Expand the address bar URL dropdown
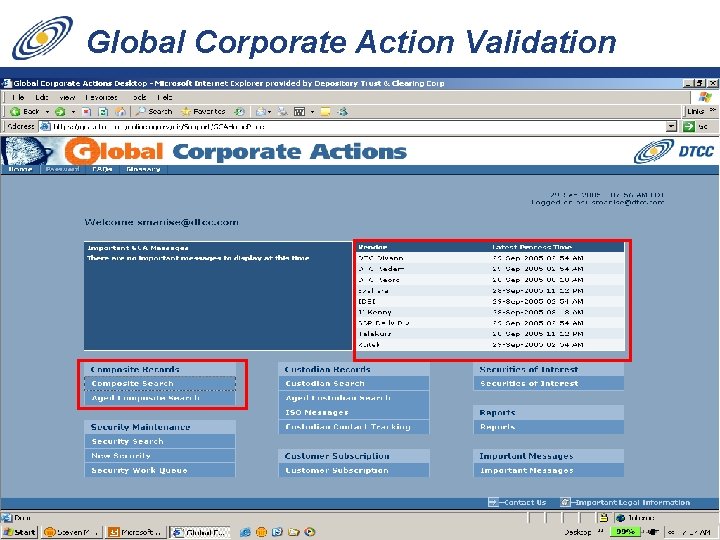720x540 pixels. point(671,126)
